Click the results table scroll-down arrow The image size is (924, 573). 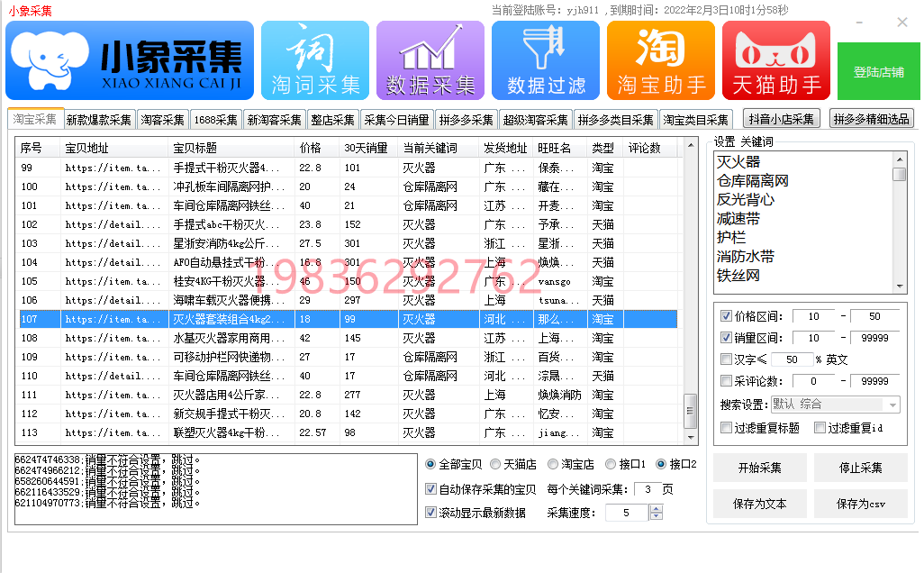click(x=690, y=438)
